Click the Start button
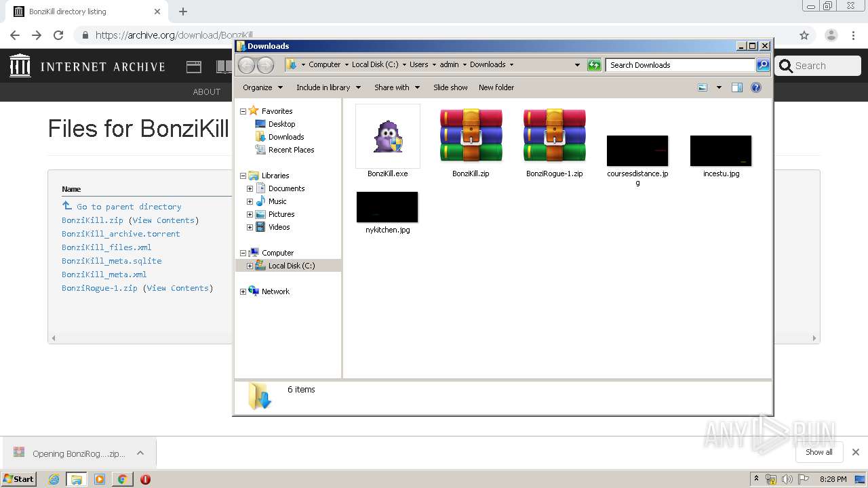The image size is (868, 488). click(x=19, y=479)
